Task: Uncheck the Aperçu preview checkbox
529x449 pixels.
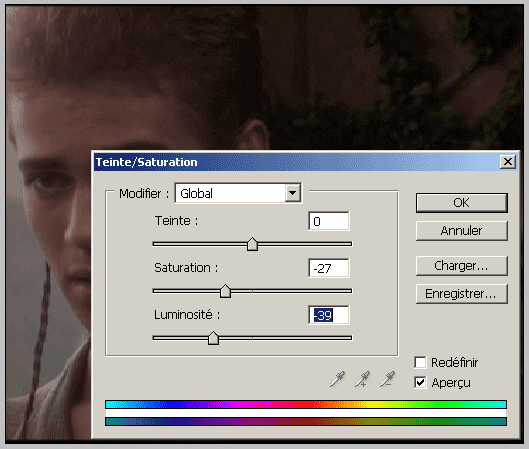Action: pos(420,383)
